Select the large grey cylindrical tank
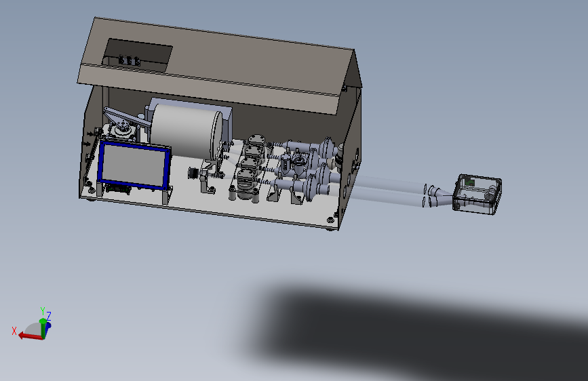Image resolution: width=588 pixels, height=381 pixels. [x=187, y=132]
